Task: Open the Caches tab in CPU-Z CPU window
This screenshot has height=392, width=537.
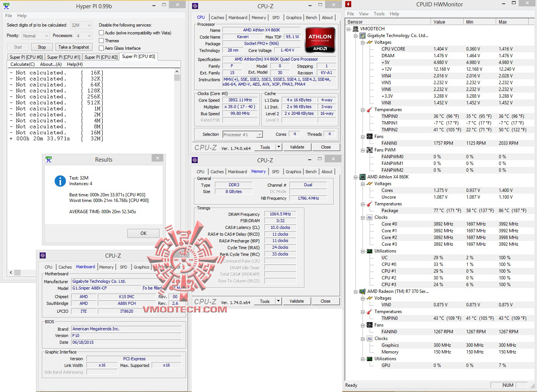Action: tap(218, 18)
